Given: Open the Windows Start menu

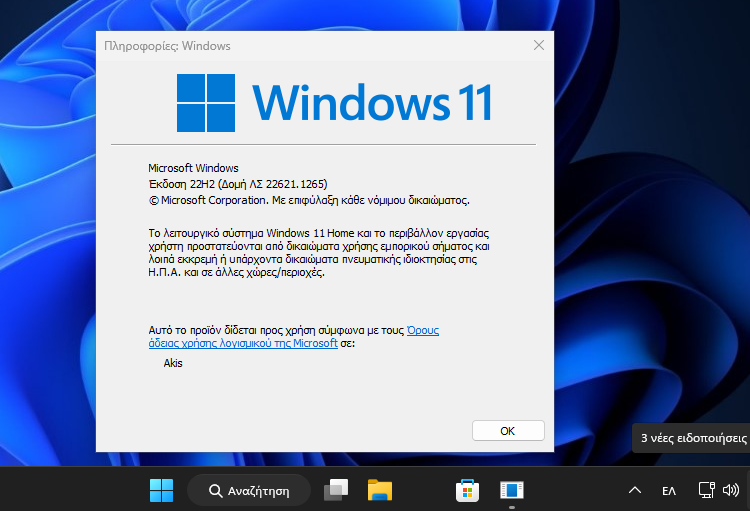Looking at the screenshot, I should (161, 490).
